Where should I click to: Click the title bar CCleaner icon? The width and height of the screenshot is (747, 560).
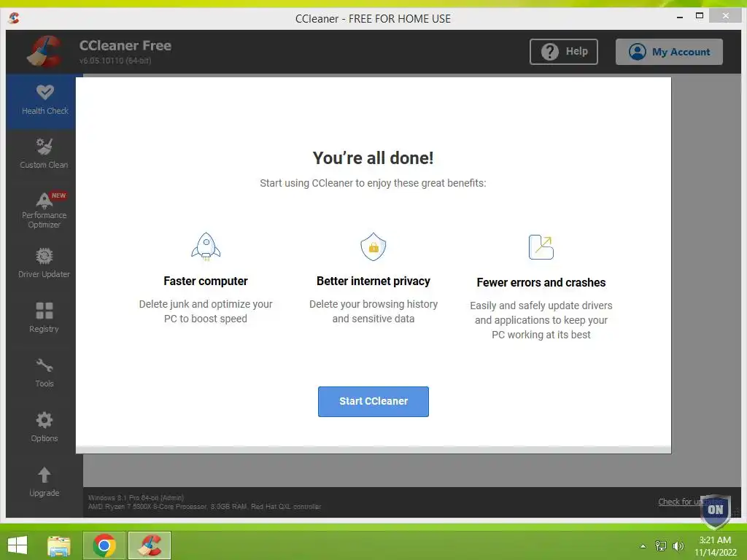click(x=14, y=18)
